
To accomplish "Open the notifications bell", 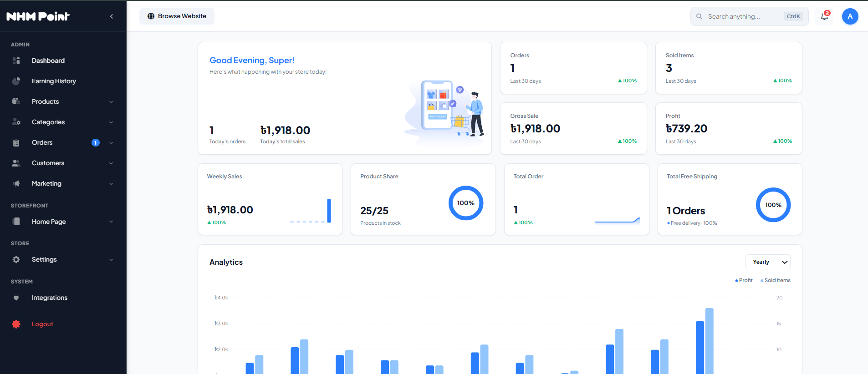I will (824, 16).
